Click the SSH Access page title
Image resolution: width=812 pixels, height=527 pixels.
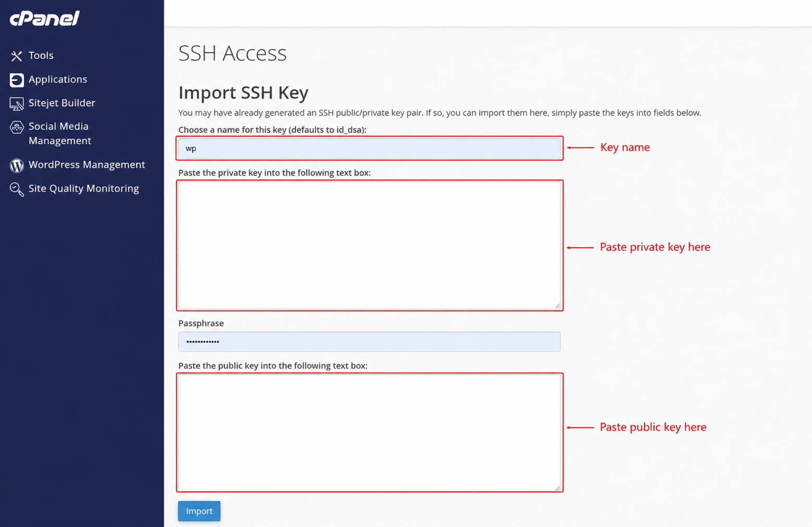click(233, 53)
